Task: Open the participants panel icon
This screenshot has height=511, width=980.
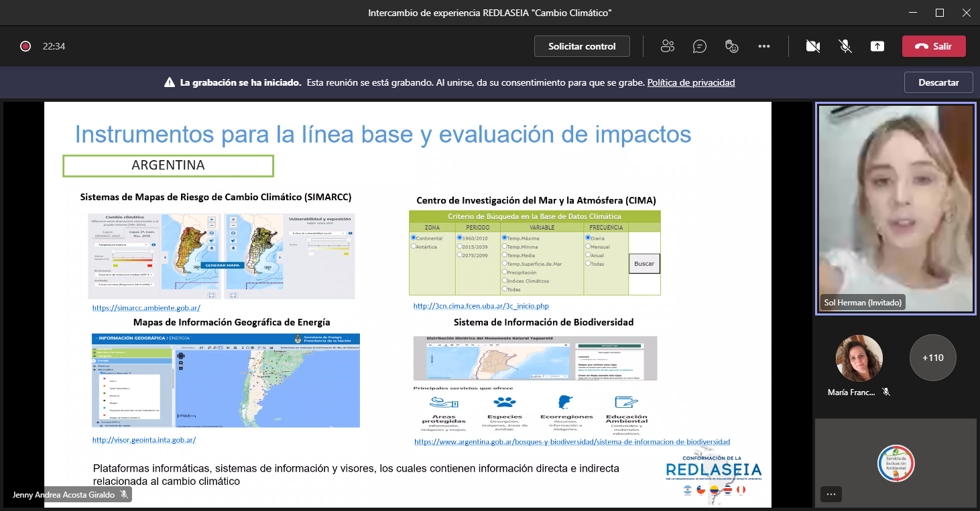Action: (667, 46)
